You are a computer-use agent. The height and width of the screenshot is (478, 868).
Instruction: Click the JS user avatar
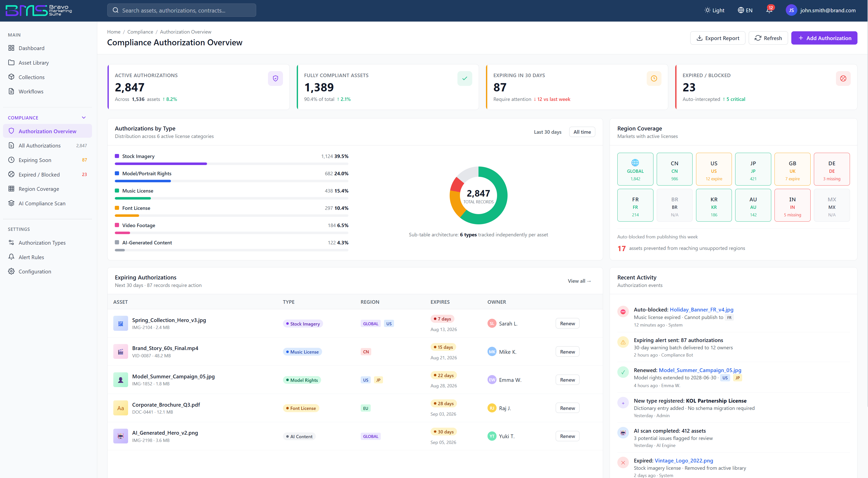pyautogui.click(x=791, y=11)
